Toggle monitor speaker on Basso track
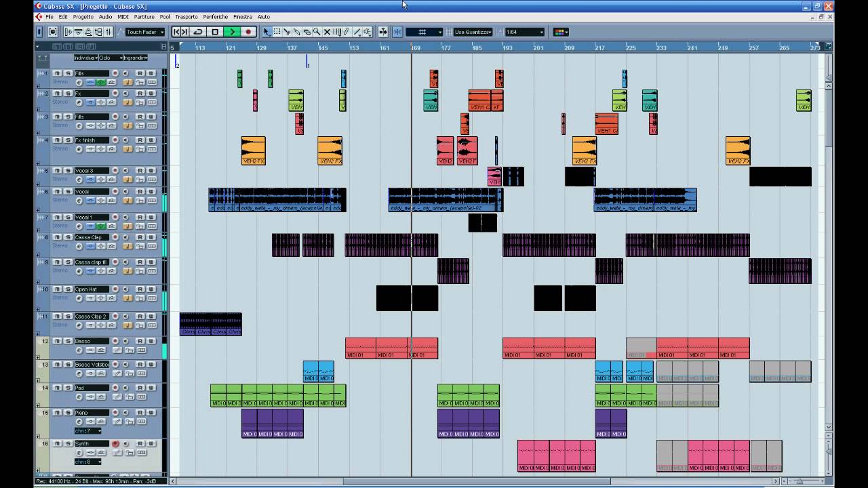 [125, 341]
